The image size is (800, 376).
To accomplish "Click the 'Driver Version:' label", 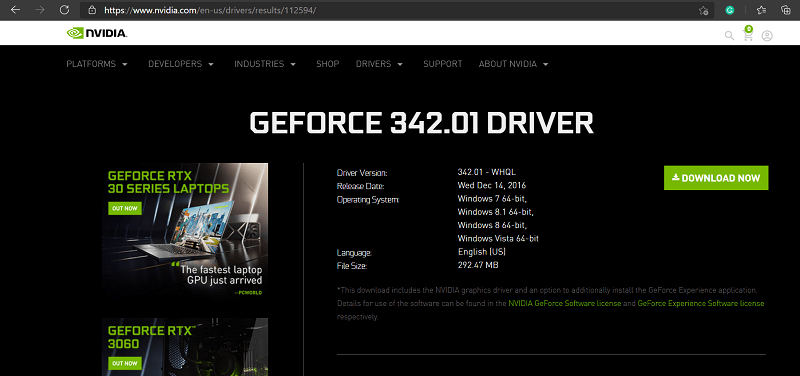I will click(x=362, y=172).
